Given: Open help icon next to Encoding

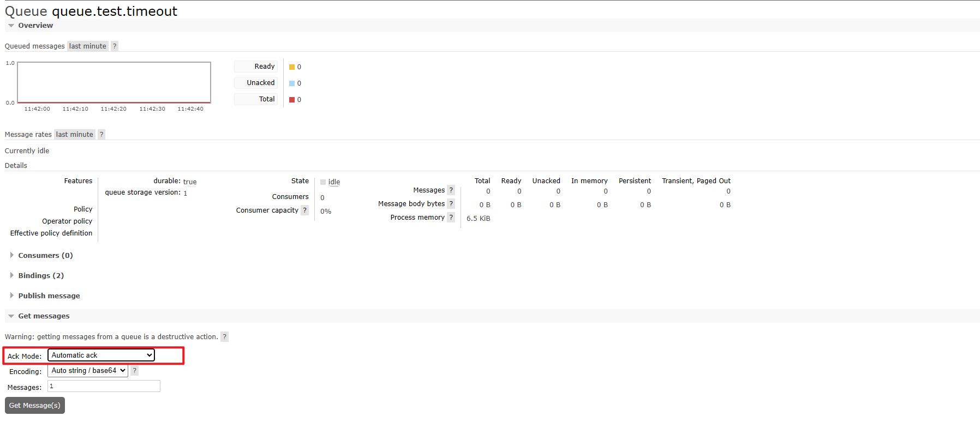Looking at the screenshot, I should click(x=135, y=371).
